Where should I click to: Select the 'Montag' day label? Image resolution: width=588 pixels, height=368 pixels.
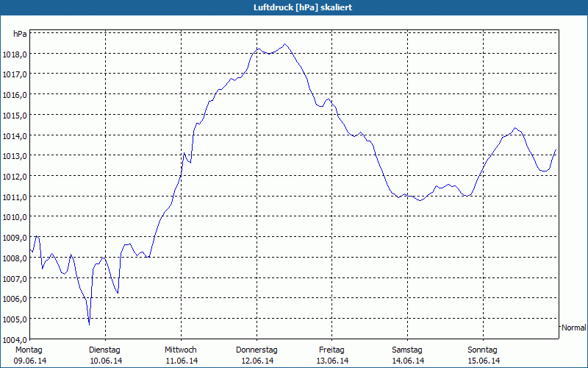point(29,350)
